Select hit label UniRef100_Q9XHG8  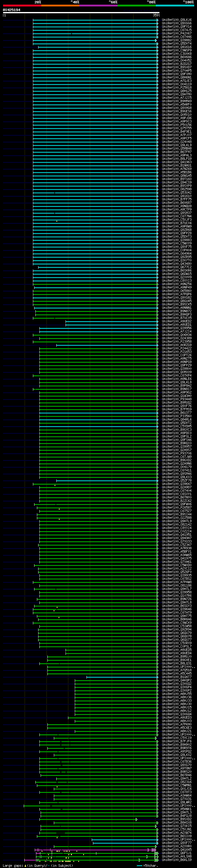point(177,108)
